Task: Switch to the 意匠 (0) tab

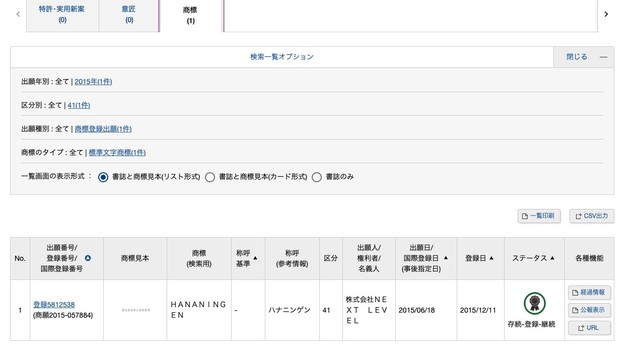Action: tap(129, 14)
